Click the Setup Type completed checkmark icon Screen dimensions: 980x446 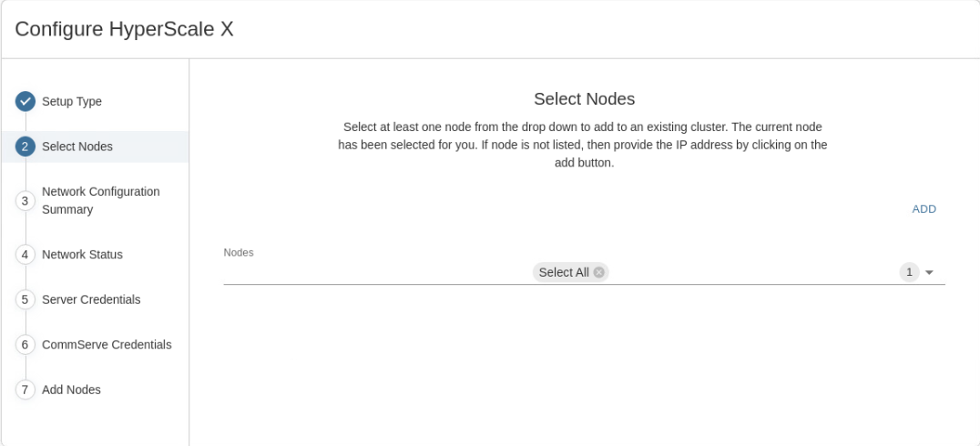click(x=26, y=101)
